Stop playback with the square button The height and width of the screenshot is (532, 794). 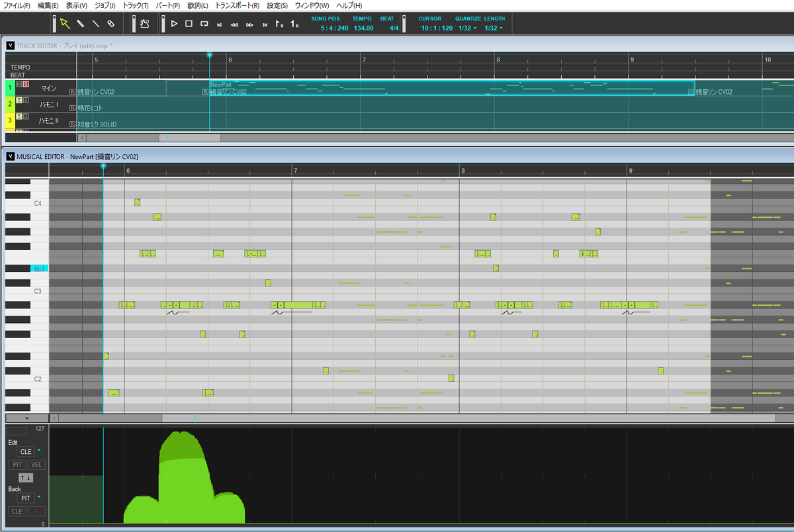point(189,24)
